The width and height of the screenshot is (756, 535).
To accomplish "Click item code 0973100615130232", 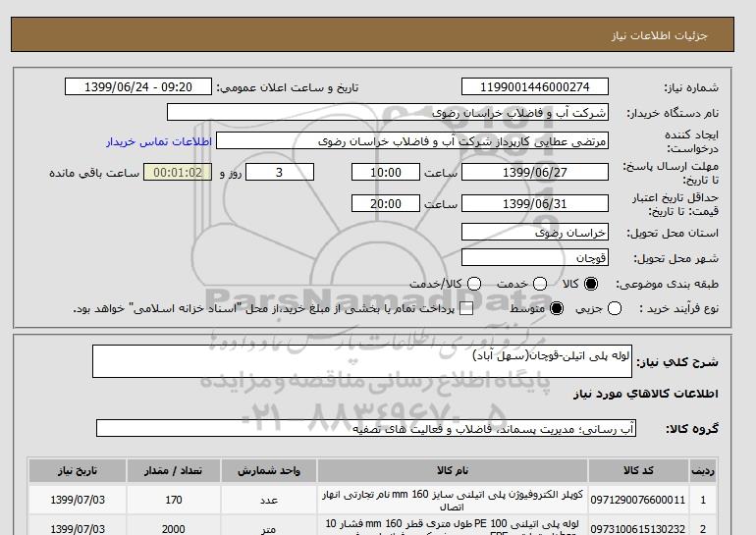I will pos(638,529).
